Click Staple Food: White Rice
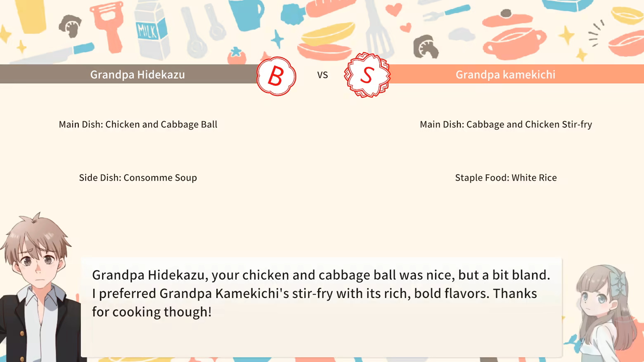 tap(506, 177)
